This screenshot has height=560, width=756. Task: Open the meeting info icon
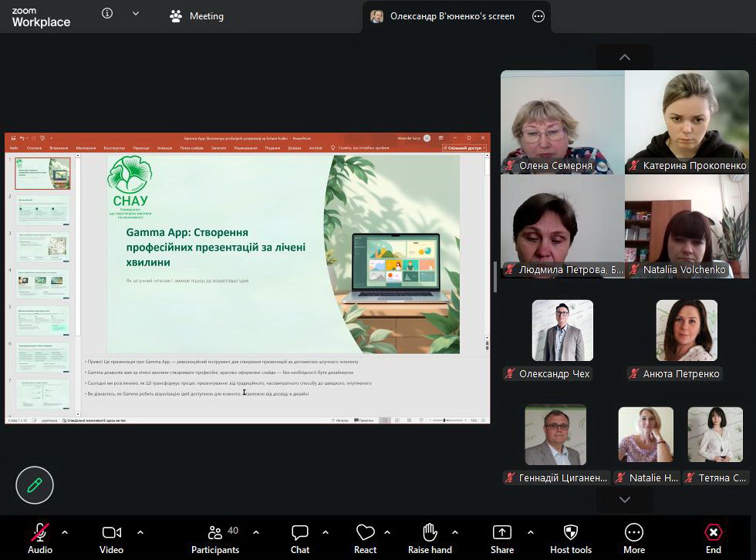(107, 14)
